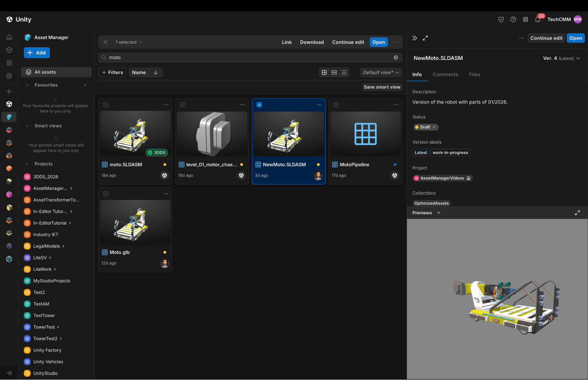Click the robot 3D preview image

click(x=497, y=299)
